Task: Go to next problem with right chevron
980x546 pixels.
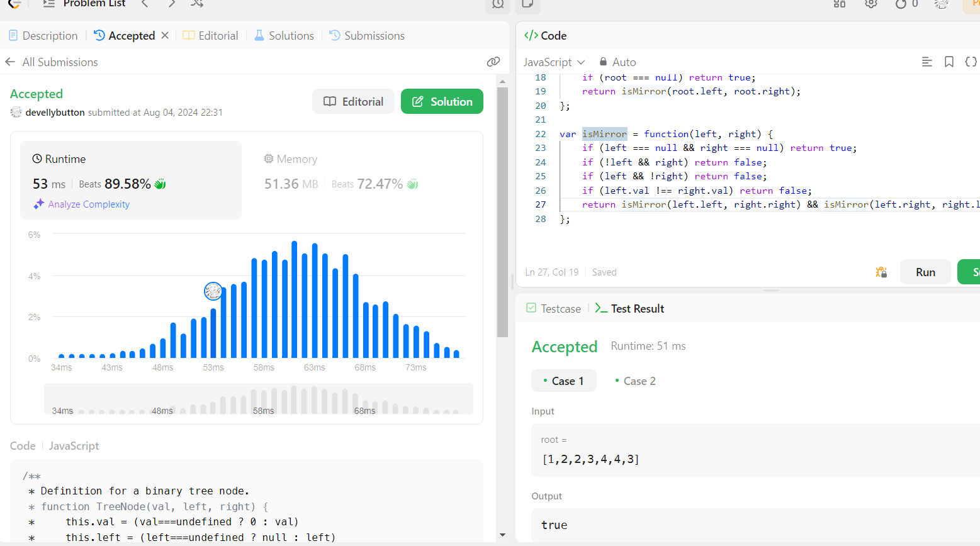Action: tap(172, 4)
